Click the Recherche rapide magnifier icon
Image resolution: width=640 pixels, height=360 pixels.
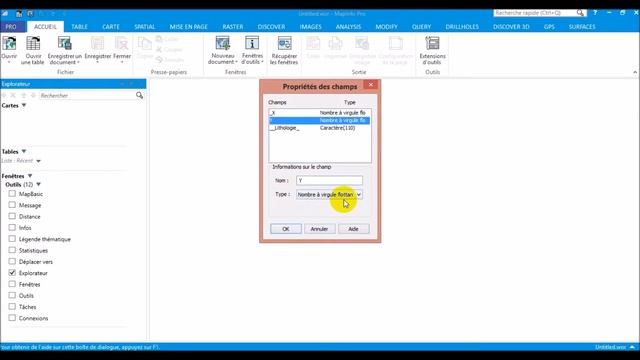[580, 13]
